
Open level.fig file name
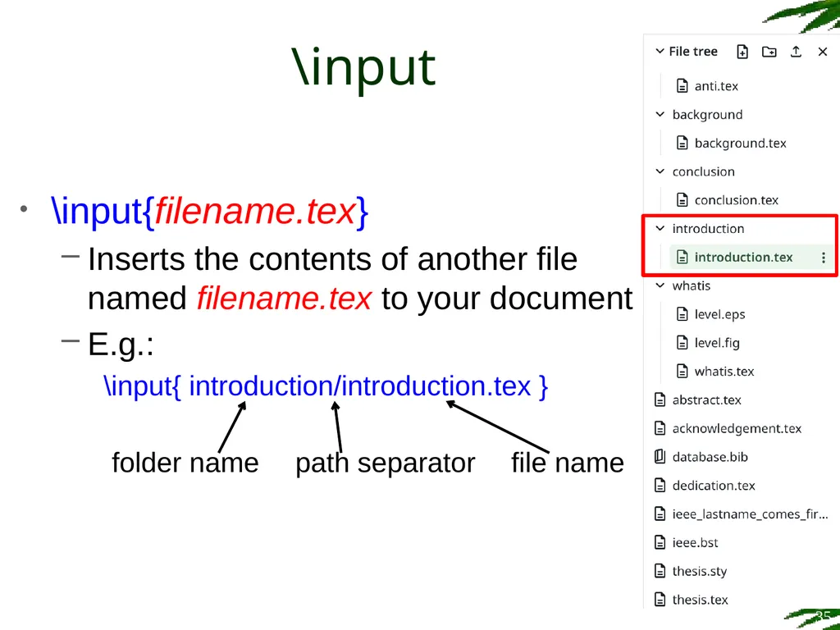coord(717,343)
